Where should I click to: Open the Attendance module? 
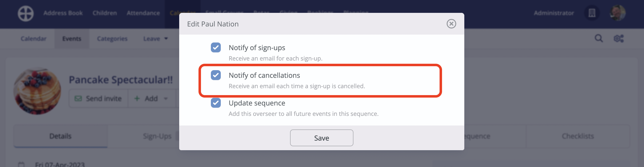[143, 13]
